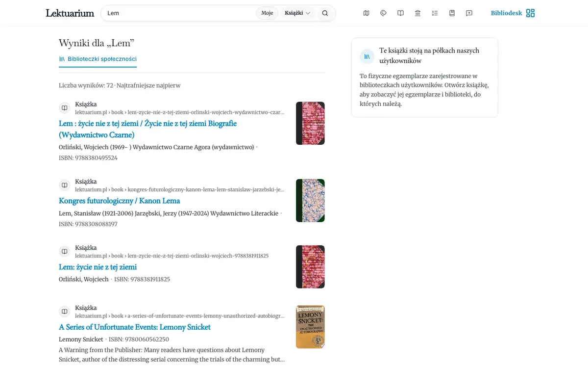The height and width of the screenshot is (368, 588).
Task: Click the add comment icon in the header
Action: click(469, 13)
